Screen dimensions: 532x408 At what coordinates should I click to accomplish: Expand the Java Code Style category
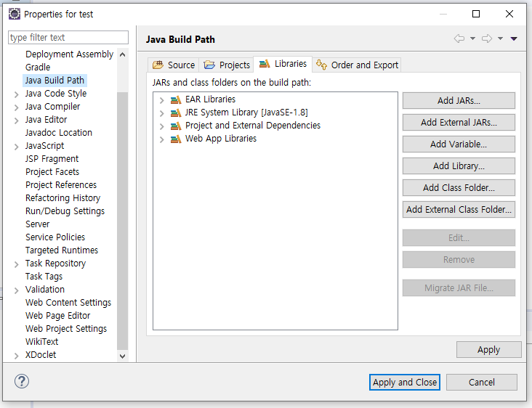pyautogui.click(x=16, y=94)
